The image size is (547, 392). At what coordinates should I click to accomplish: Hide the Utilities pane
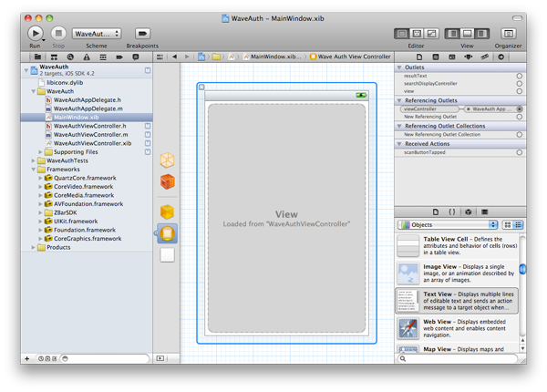(x=482, y=34)
